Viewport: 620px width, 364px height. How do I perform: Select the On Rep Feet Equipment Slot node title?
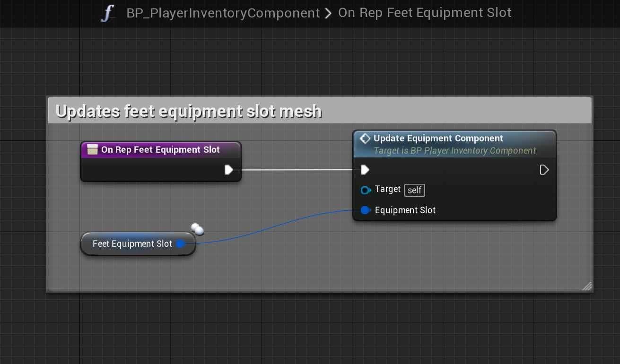[x=160, y=150]
